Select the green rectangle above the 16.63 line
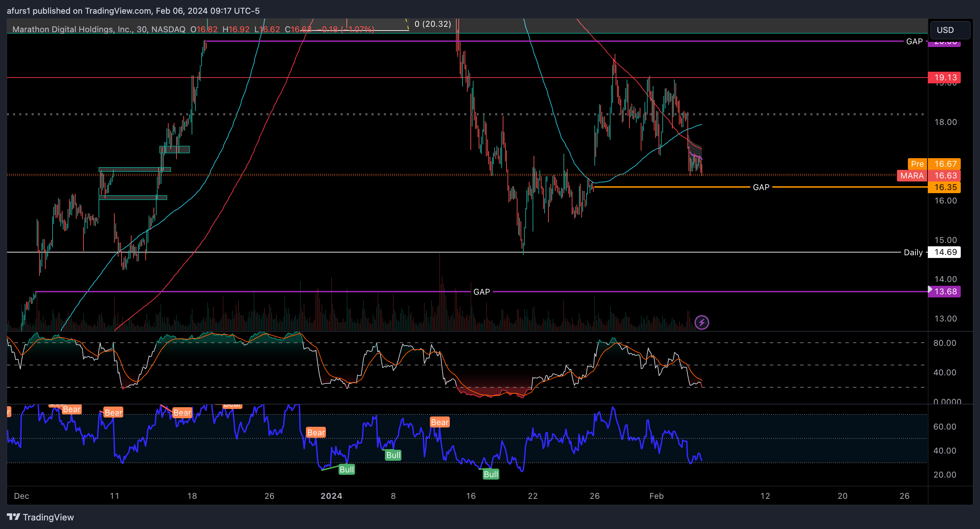The width and height of the screenshot is (980, 529). pyautogui.click(x=135, y=169)
